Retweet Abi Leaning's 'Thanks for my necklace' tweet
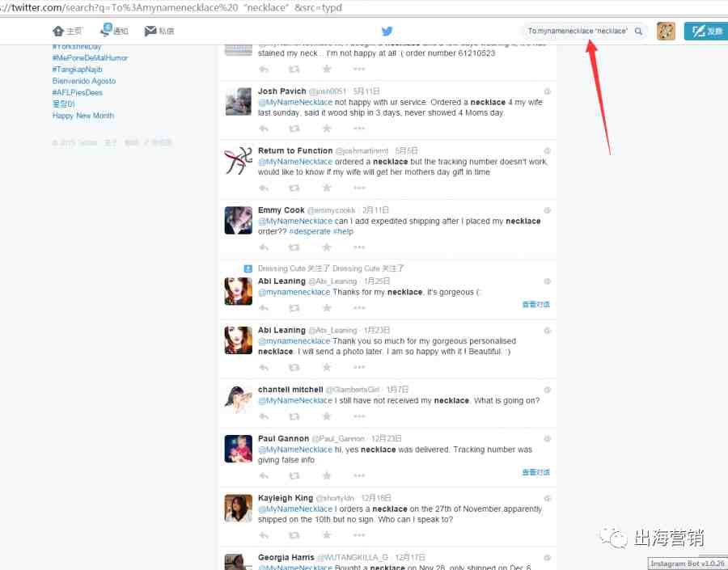728x570 pixels. tap(294, 308)
